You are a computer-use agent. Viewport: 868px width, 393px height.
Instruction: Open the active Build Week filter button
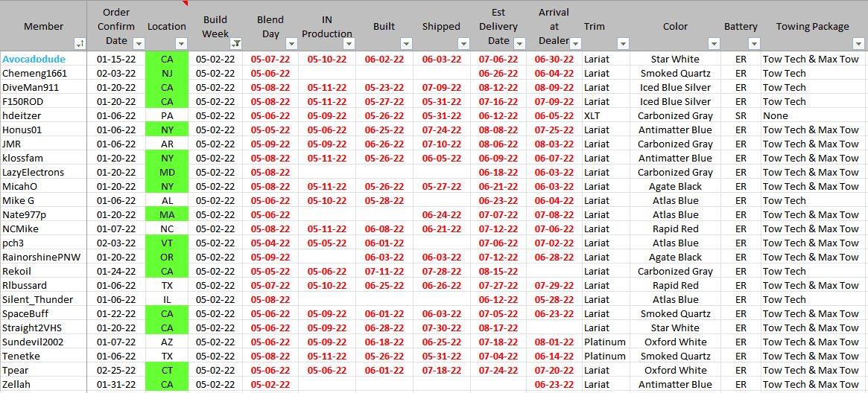(235, 43)
